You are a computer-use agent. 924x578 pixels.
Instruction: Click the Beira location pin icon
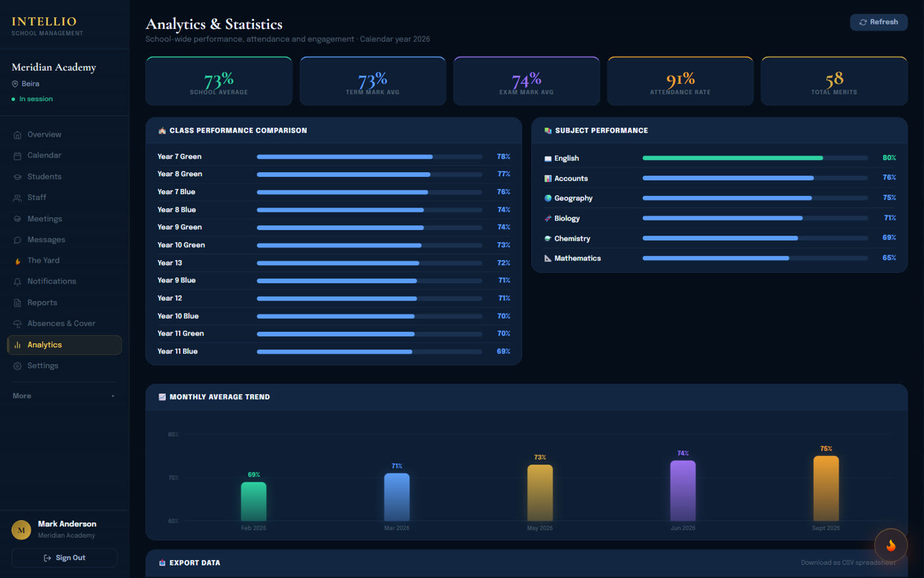15,84
